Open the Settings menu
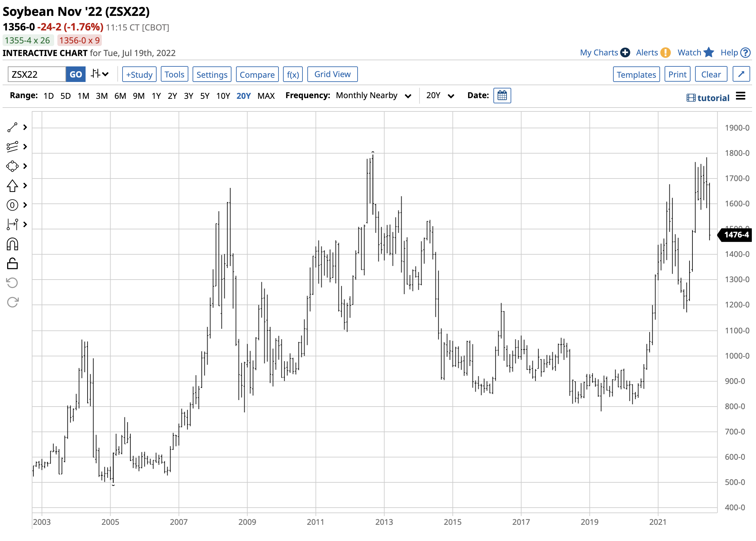Screen dimensions: 756x541 (212, 74)
